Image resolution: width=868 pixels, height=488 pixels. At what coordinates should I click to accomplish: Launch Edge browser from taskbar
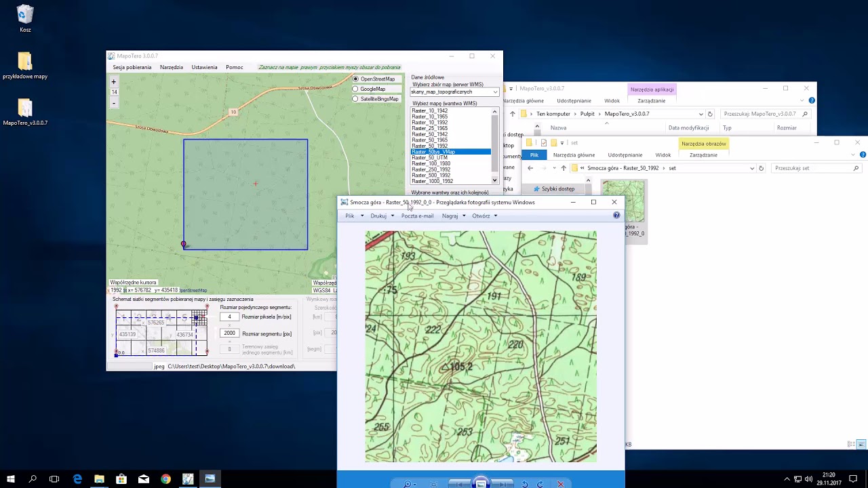tap(77, 479)
